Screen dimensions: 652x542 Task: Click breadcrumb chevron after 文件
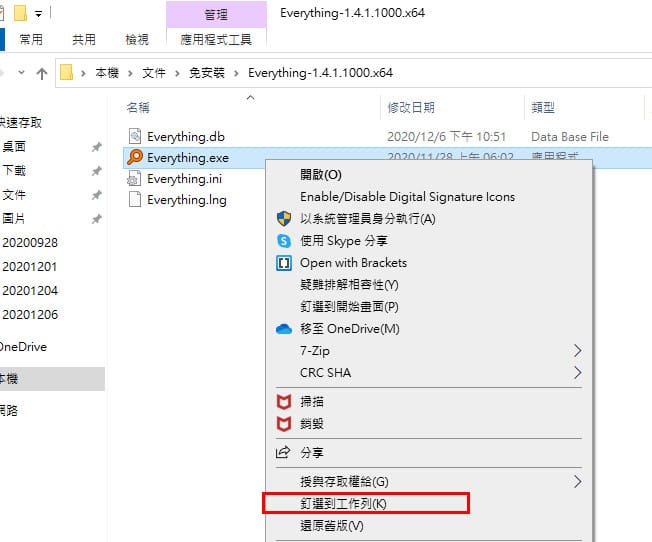pyautogui.click(x=178, y=73)
